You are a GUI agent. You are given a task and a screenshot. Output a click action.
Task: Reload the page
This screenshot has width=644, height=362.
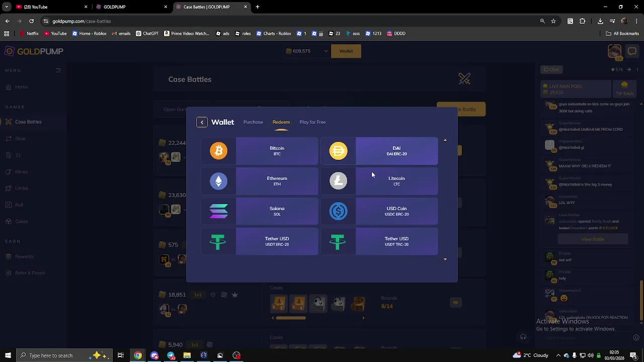pos(31,21)
